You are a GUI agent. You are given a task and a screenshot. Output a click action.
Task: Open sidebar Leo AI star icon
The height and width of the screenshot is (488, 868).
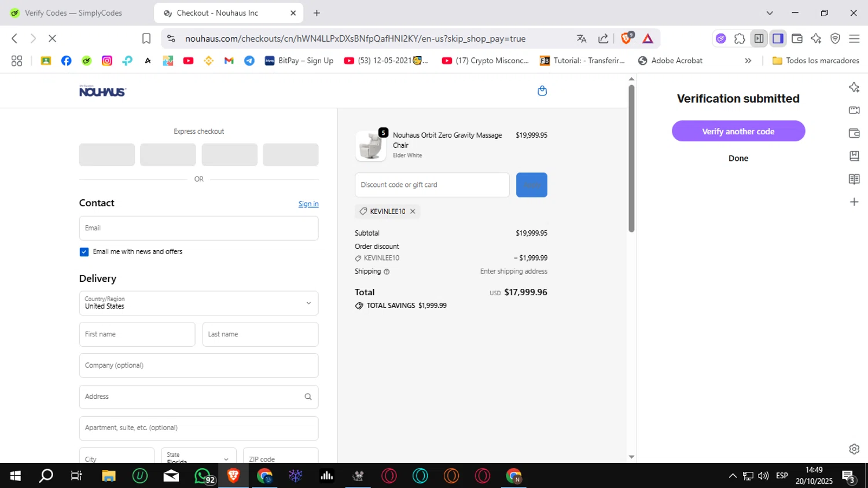(x=854, y=87)
